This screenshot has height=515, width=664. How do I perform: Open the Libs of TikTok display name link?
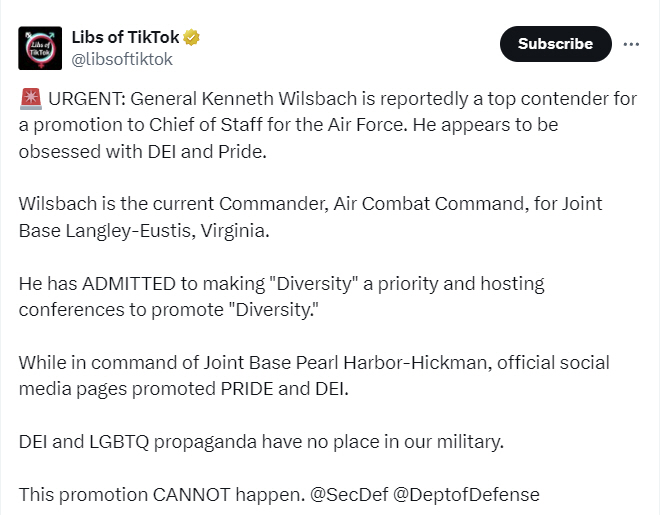coord(125,38)
